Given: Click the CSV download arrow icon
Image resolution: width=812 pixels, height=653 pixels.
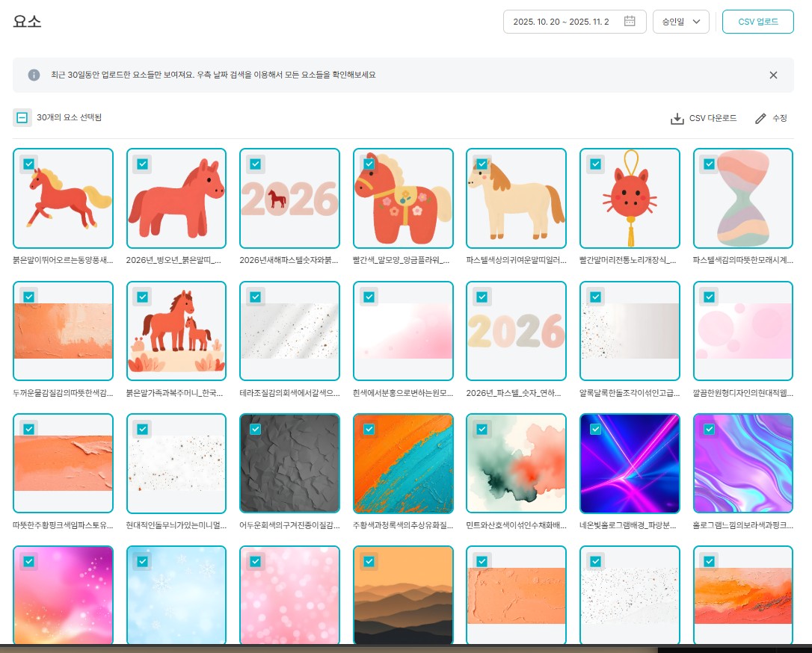Looking at the screenshot, I should coord(677,118).
